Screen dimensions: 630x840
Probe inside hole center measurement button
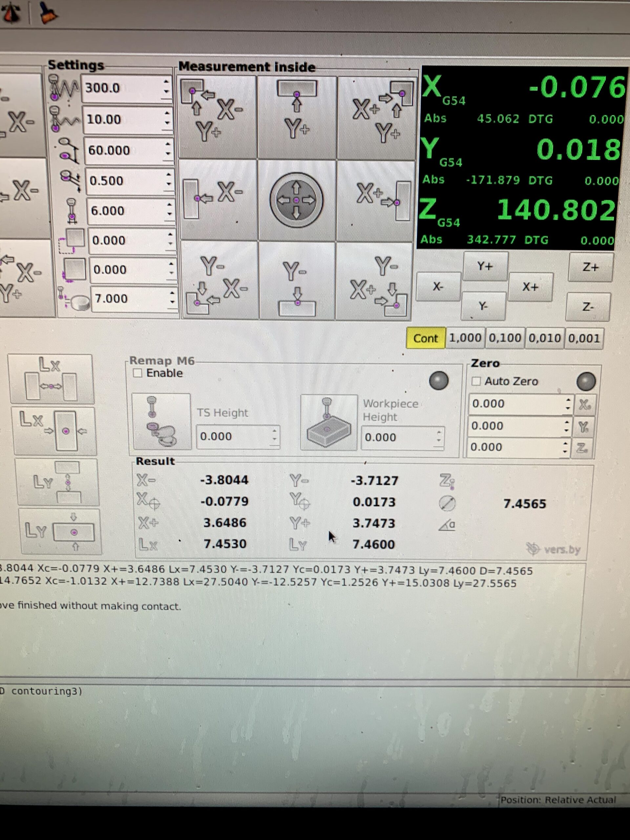click(296, 200)
